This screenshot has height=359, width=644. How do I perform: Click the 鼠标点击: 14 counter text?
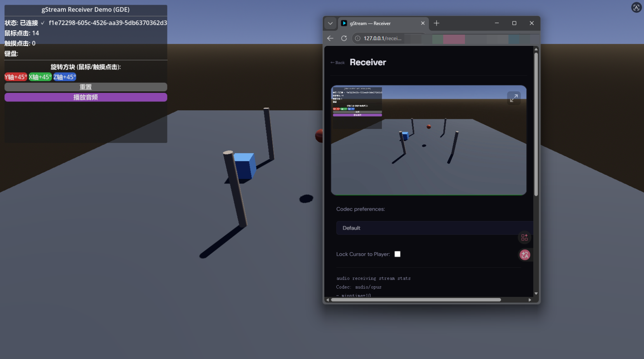click(x=22, y=33)
